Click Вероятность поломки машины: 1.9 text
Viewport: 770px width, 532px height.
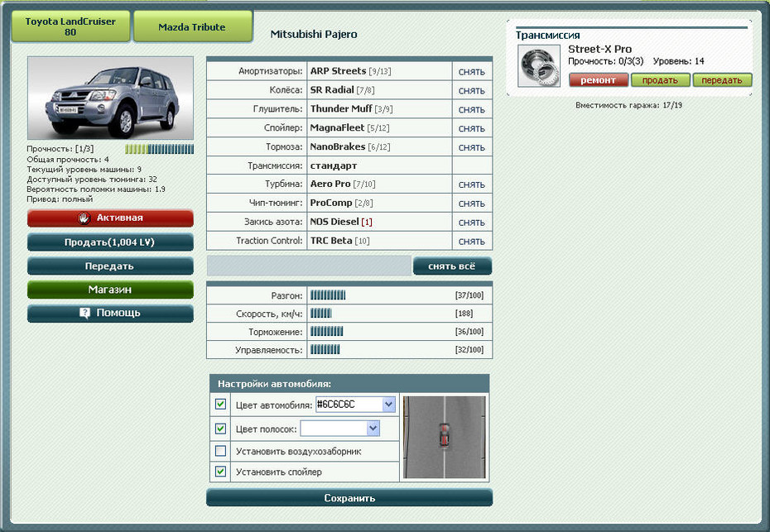(x=96, y=189)
